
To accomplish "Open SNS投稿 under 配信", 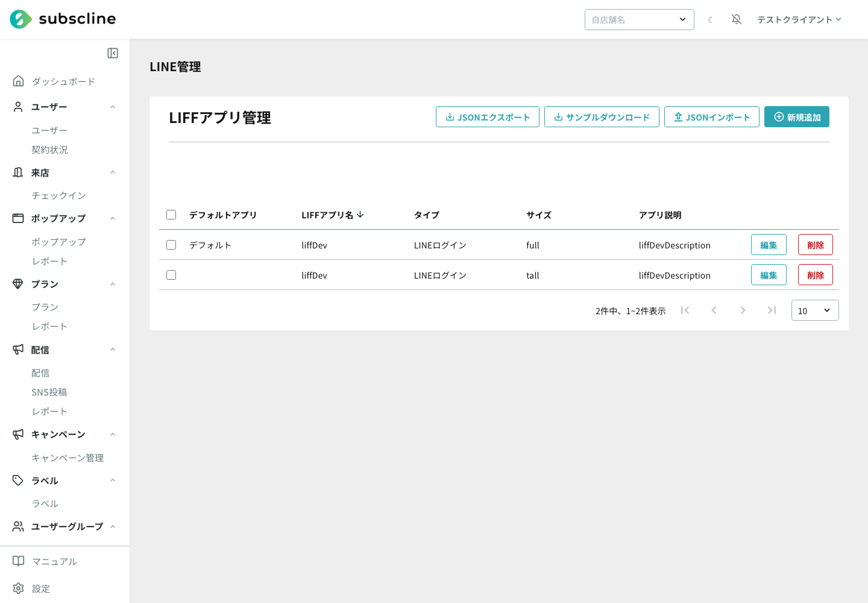I will (x=49, y=392).
